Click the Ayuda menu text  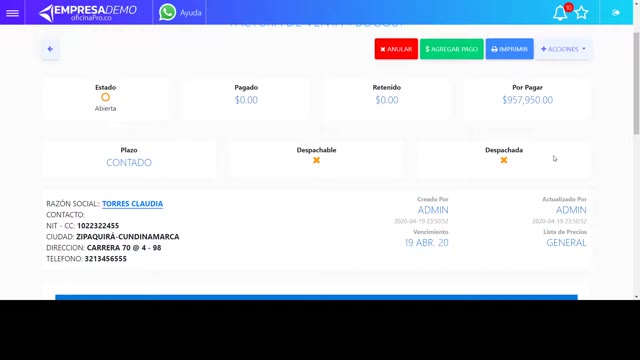tap(191, 13)
